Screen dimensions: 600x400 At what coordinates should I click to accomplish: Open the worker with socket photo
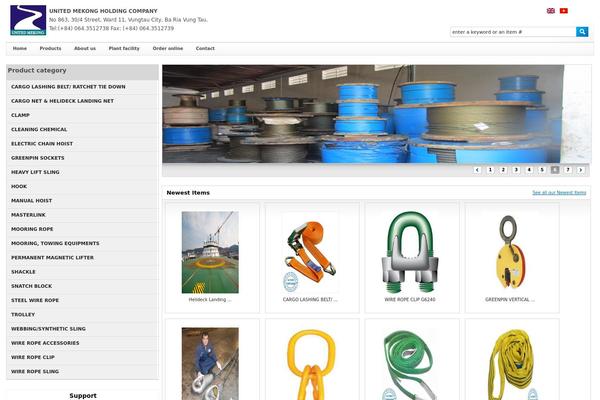coord(210,364)
